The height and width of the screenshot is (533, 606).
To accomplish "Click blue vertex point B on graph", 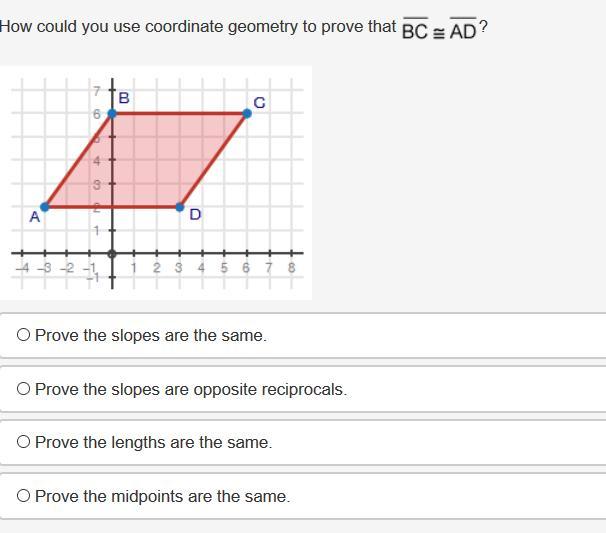I will (112, 114).
